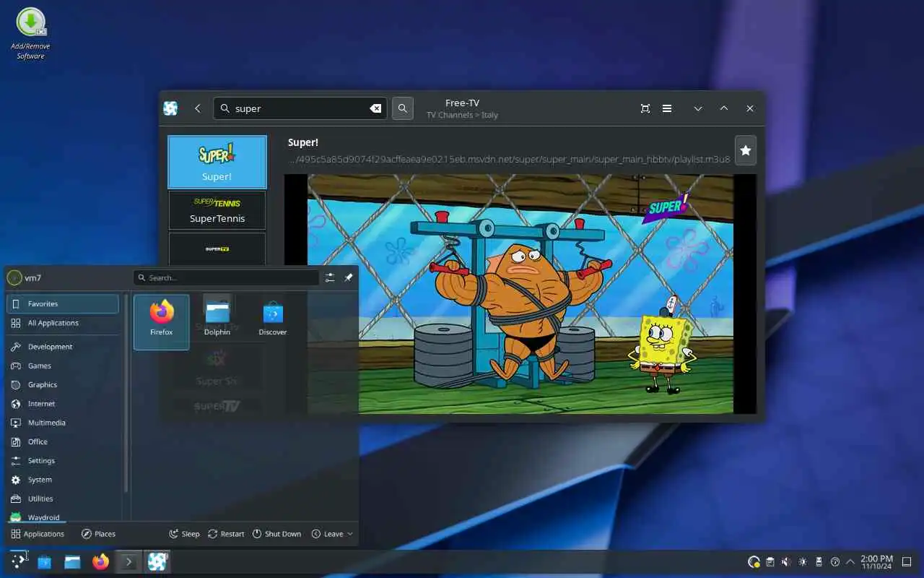The width and height of the screenshot is (924, 578).
Task: Open Add/Remove Software desktop icon
Action: (31, 33)
